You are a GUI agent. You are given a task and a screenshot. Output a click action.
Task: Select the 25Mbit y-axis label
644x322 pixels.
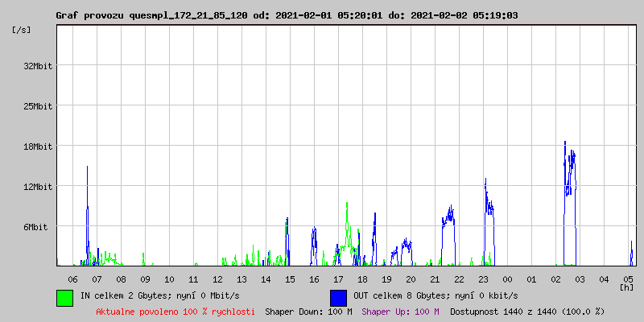click(38, 106)
